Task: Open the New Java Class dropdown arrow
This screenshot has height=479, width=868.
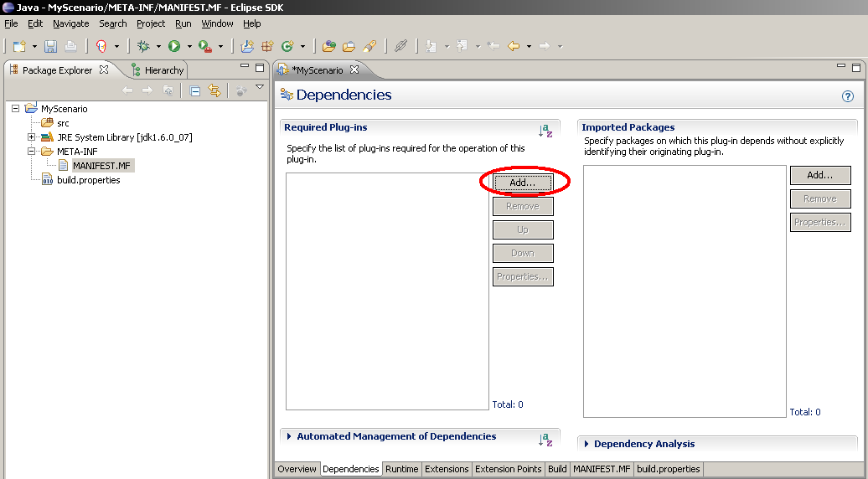Action: pyautogui.click(x=302, y=46)
